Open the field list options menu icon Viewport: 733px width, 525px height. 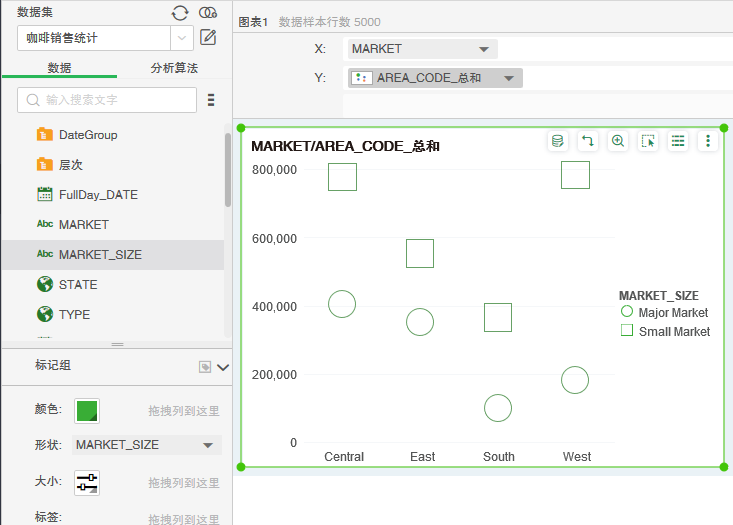point(211,100)
